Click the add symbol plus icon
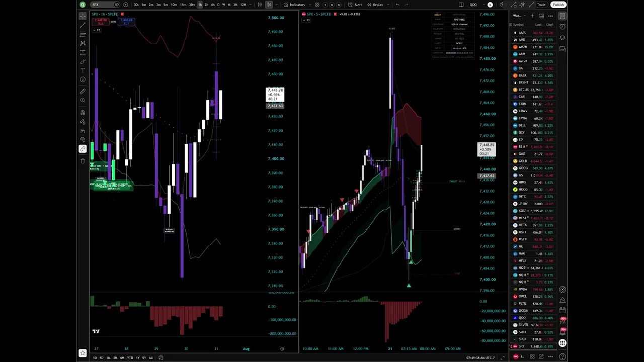Image resolution: width=644 pixels, height=362 pixels. tap(125, 5)
